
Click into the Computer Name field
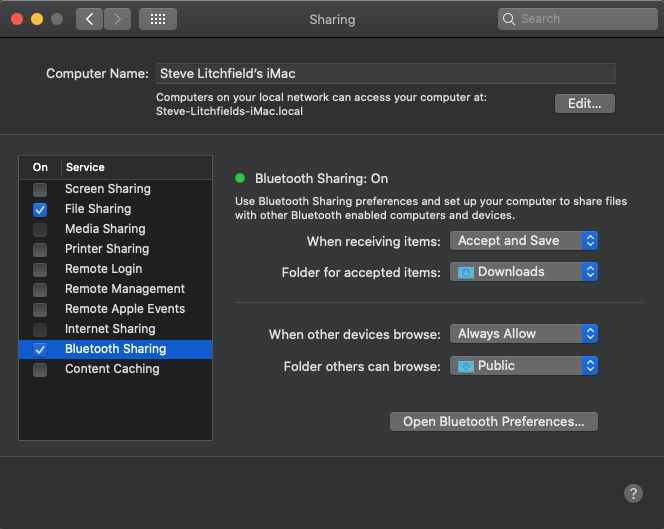(x=386, y=74)
